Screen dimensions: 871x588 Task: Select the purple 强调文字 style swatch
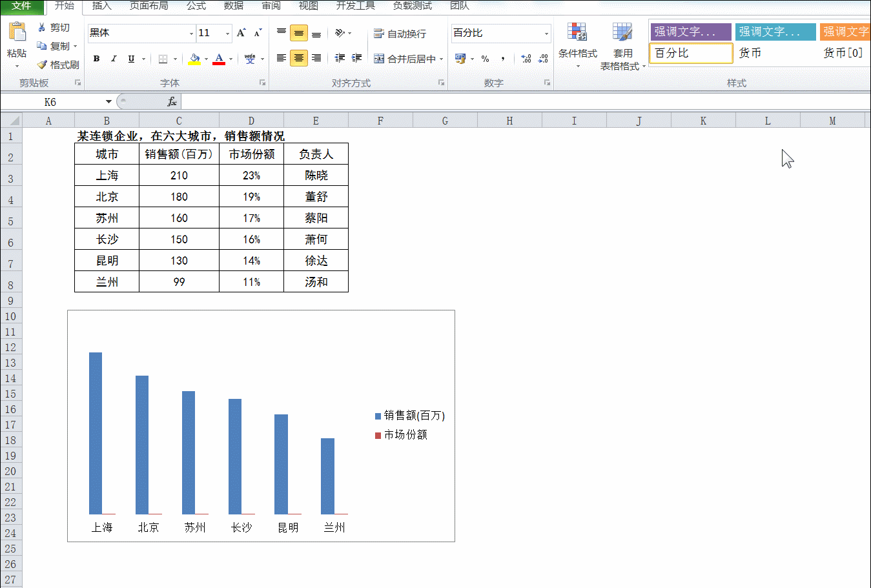click(x=691, y=32)
